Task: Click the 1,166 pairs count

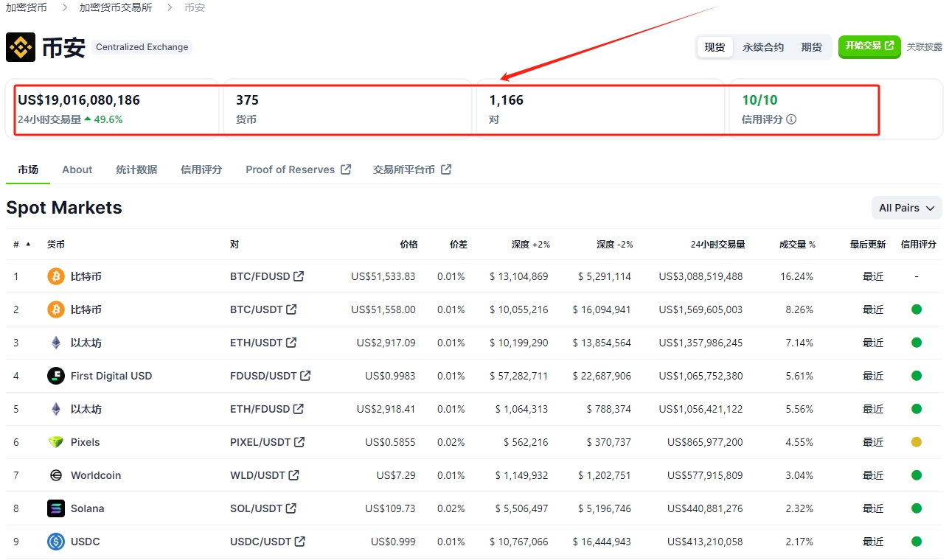Action: (x=506, y=100)
